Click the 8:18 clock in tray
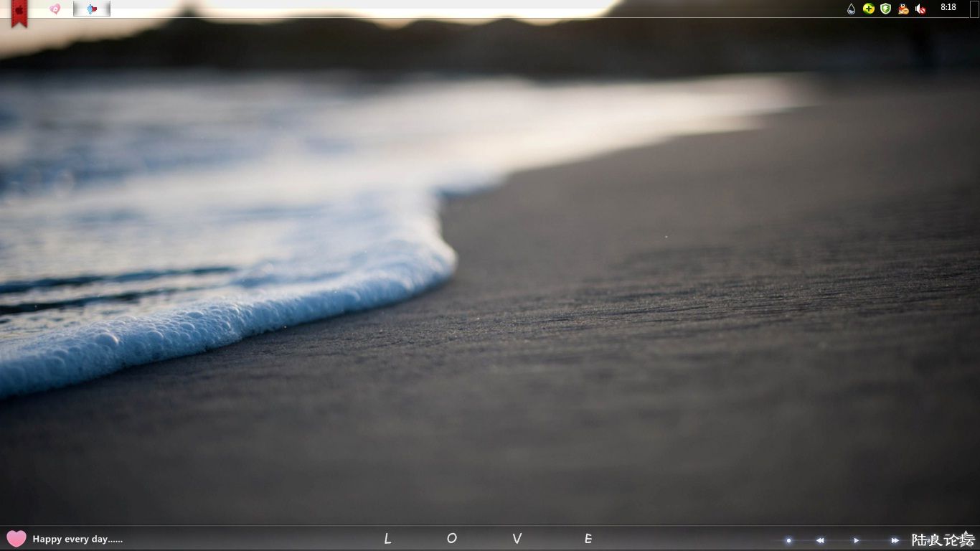 [x=948, y=7]
